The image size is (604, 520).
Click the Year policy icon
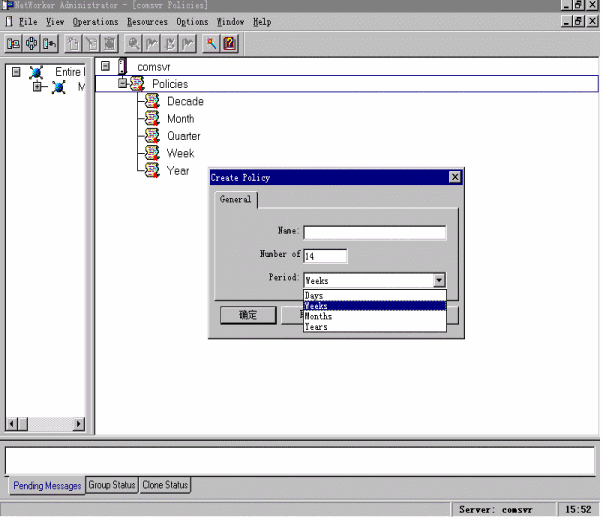tap(152, 170)
